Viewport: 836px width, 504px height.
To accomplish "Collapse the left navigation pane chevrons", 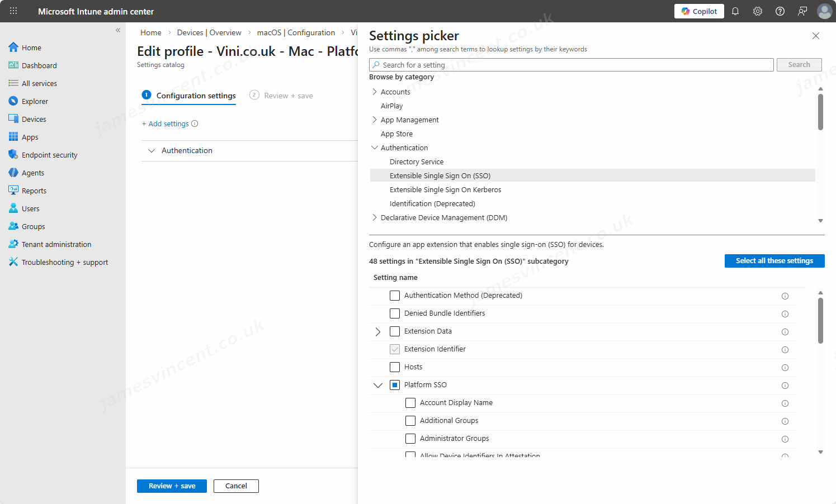I will click(x=118, y=30).
